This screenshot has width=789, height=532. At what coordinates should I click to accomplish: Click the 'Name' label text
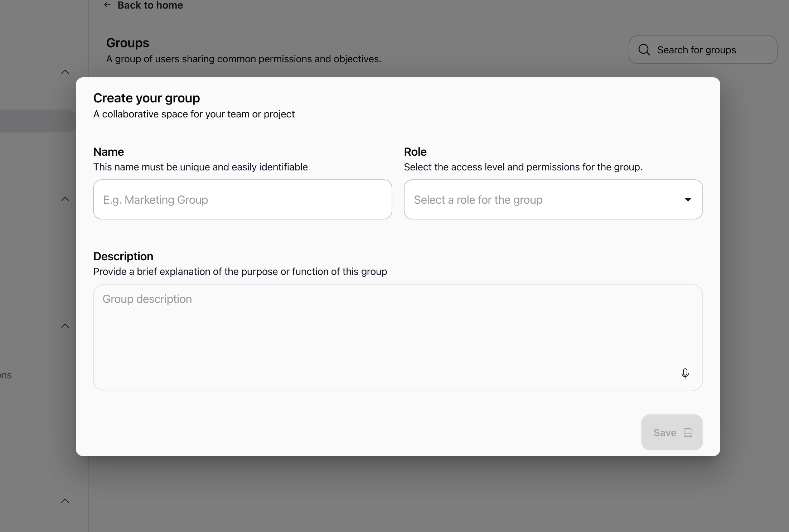coord(108,152)
